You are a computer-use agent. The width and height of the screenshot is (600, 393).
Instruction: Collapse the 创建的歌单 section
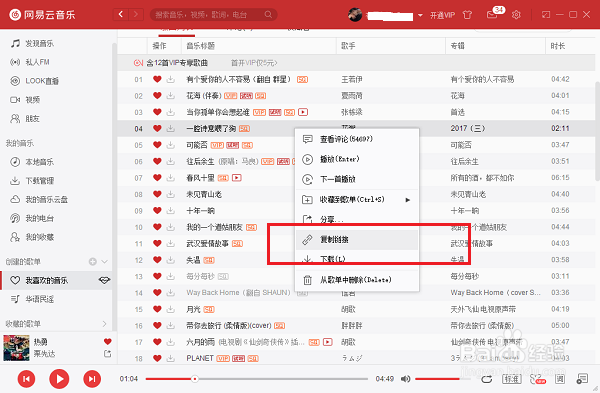pos(104,262)
